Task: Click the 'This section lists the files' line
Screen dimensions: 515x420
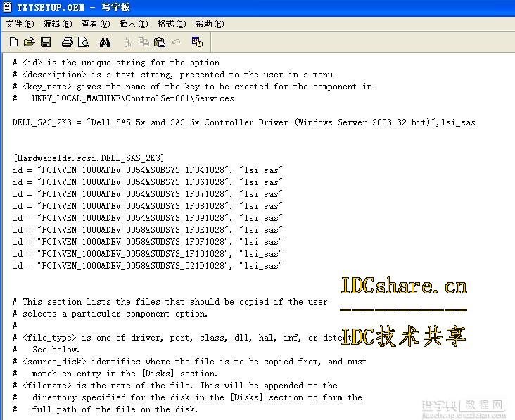Action: tap(170, 302)
